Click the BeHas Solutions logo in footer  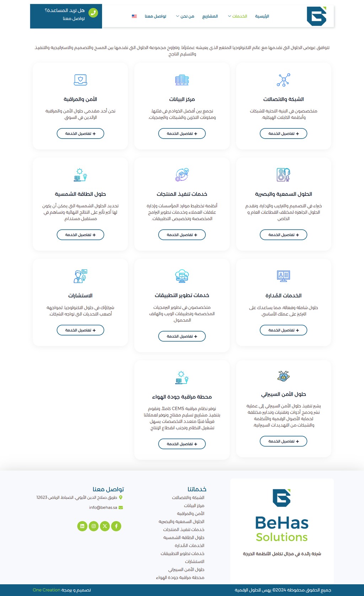pos(282,515)
